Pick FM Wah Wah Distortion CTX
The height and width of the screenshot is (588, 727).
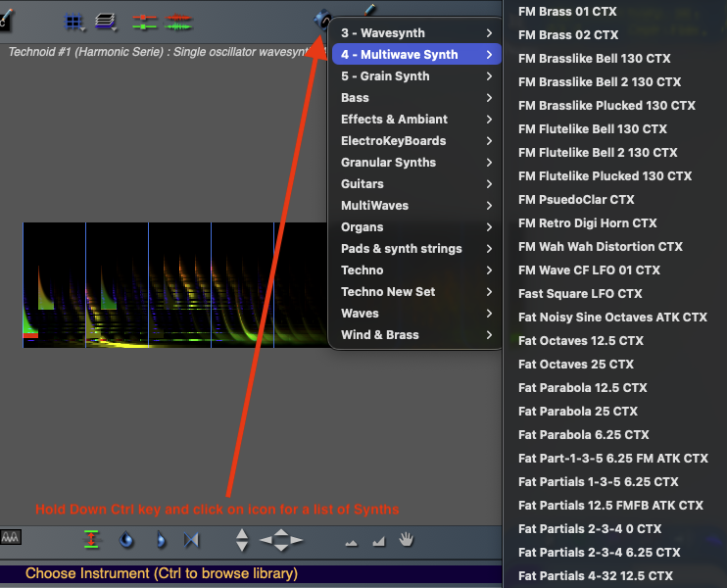pyautogui.click(x=601, y=247)
